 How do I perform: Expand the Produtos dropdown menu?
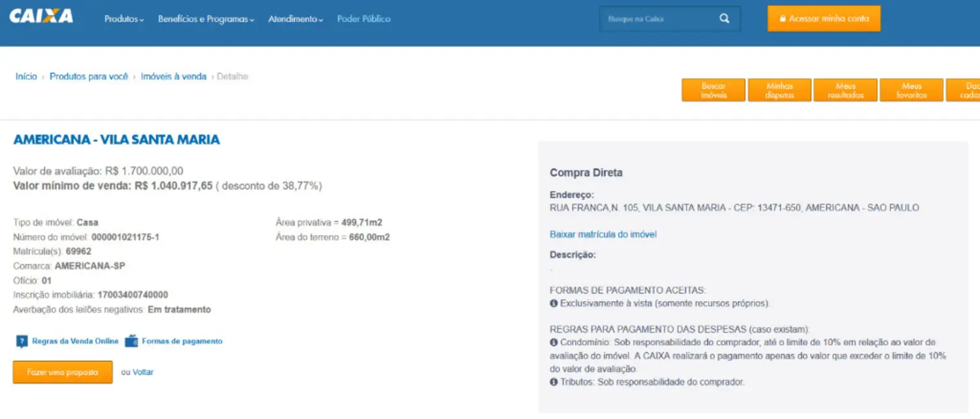tap(124, 19)
